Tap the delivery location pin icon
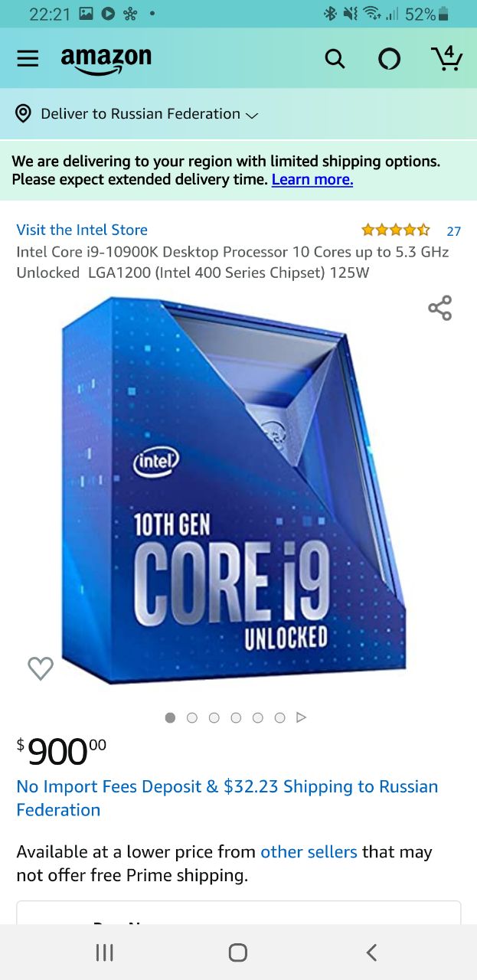Viewport: 477px width, 980px height. (x=24, y=113)
